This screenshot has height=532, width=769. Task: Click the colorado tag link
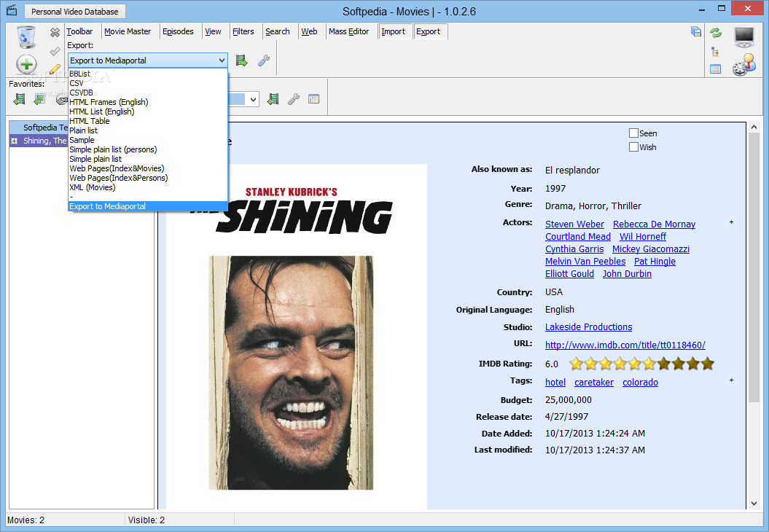640,383
